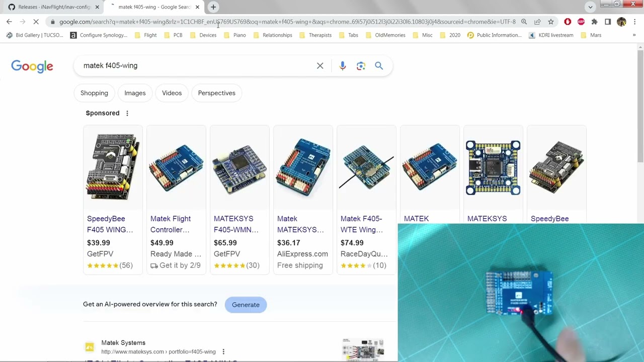
Task: Start voice search with microphone icon
Action: pos(343,66)
